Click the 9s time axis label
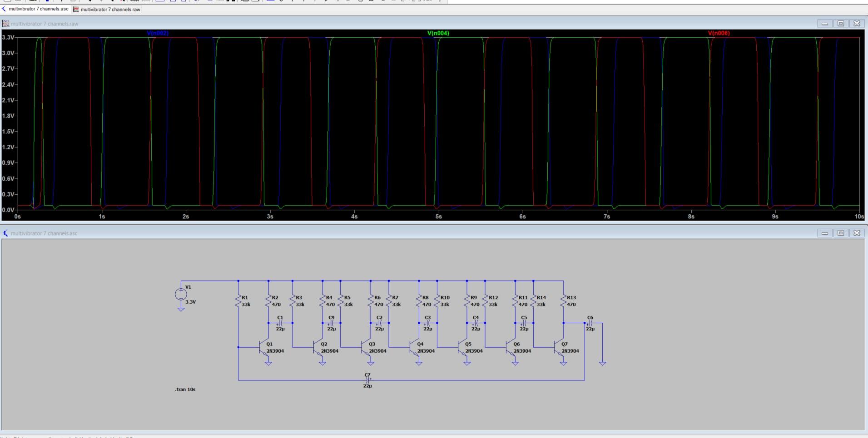868x438 pixels. [x=775, y=217]
